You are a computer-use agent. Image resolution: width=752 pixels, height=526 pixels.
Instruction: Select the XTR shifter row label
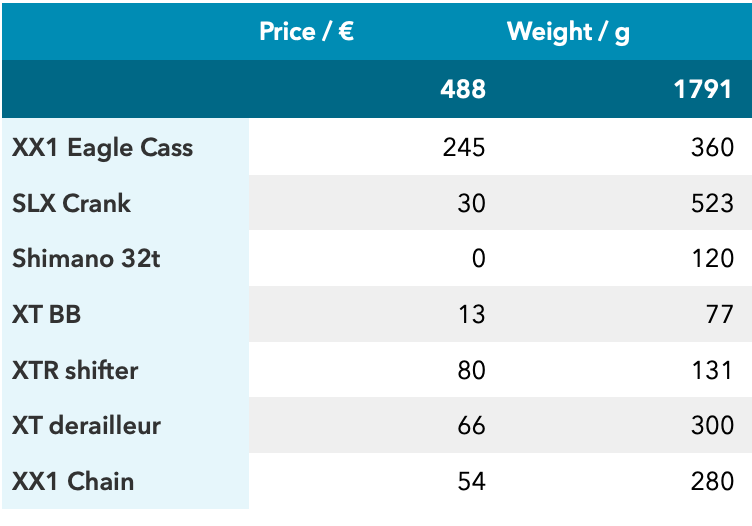[75, 371]
